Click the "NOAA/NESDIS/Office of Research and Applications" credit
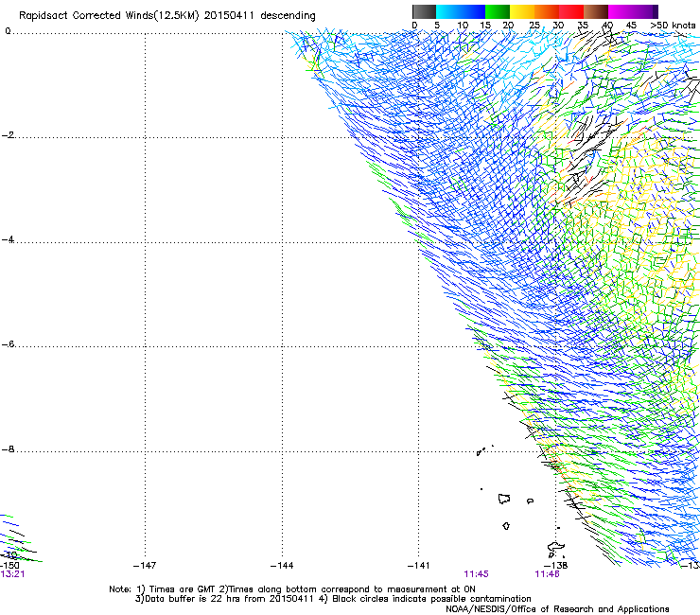This screenshot has height=615, width=700. click(557, 609)
